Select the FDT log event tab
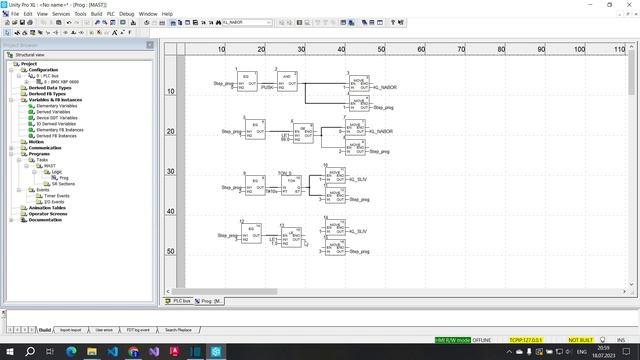This screenshot has height=360, width=640. point(138,330)
